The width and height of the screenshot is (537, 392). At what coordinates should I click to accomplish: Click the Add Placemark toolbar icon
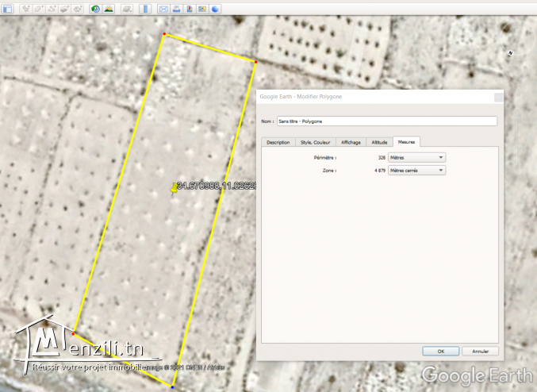point(27,10)
